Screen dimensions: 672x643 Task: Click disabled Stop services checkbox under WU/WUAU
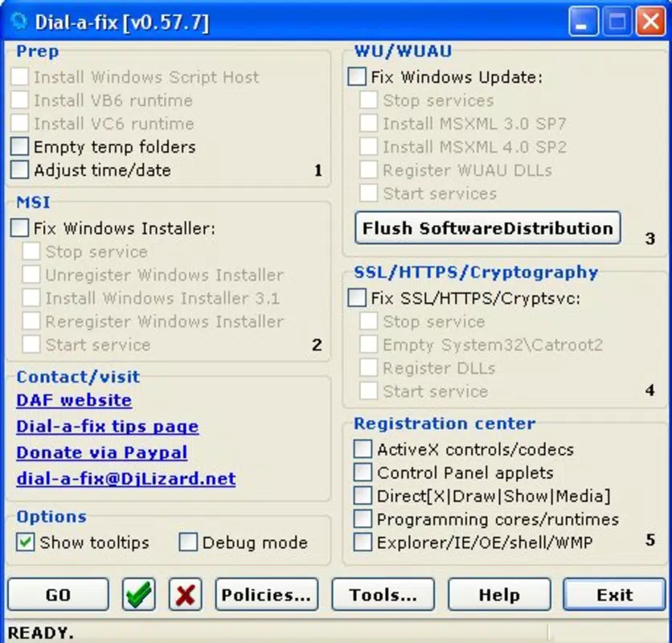[x=369, y=100]
